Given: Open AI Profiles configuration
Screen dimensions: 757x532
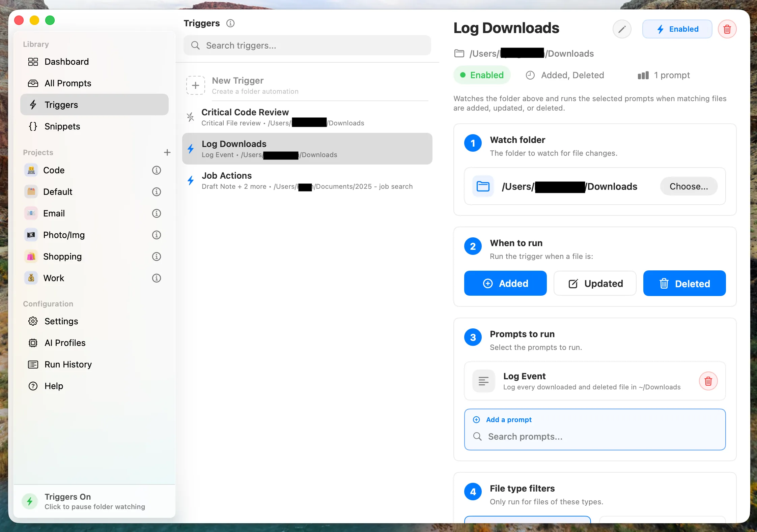Looking at the screenshot, I should [94, 343].
